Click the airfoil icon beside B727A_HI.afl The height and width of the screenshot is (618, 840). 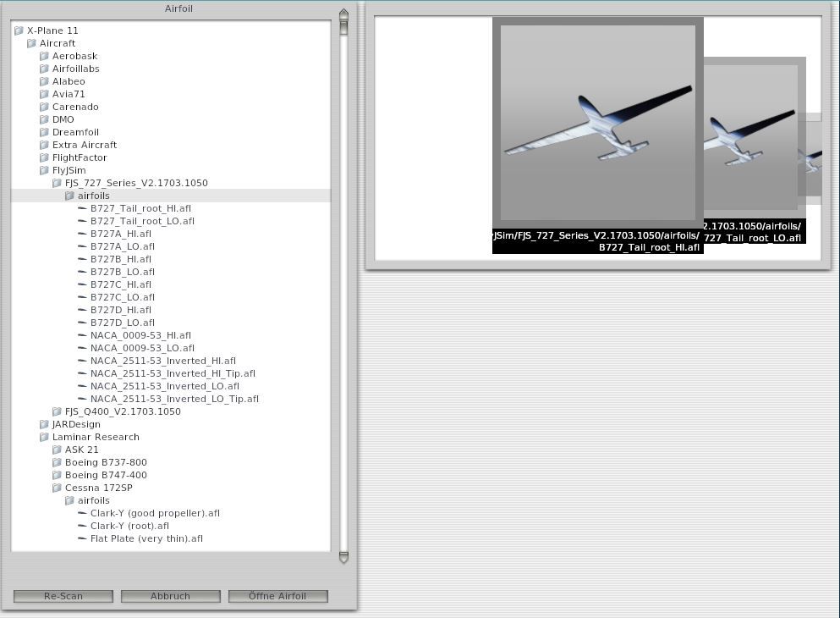pos(82,234)
